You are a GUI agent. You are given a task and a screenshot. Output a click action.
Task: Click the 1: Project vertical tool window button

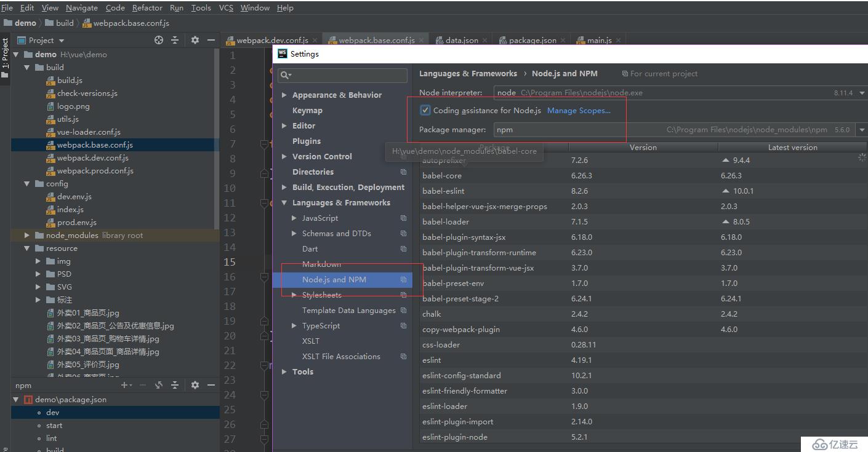[5, 58]
